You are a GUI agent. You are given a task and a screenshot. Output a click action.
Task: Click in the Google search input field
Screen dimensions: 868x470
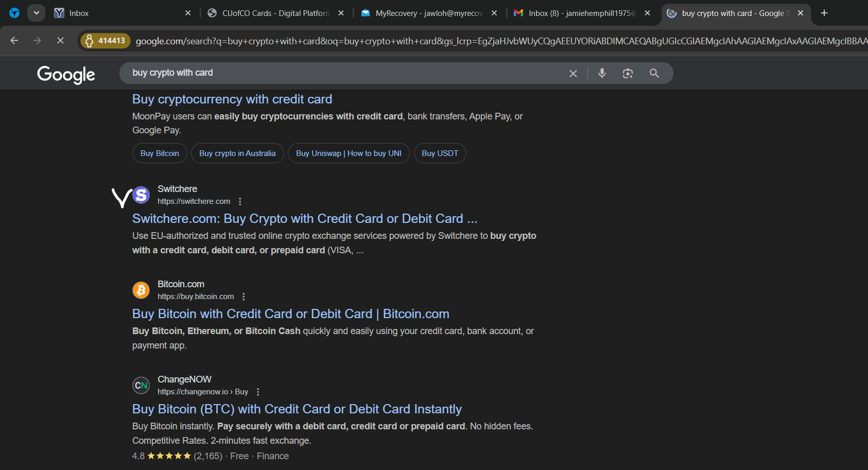tap(340, 73)
